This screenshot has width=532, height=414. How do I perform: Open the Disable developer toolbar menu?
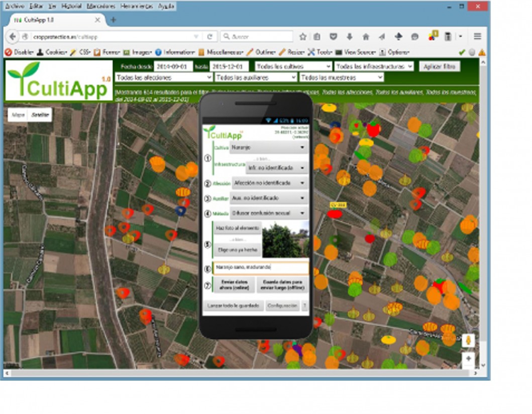click(19, 52)
